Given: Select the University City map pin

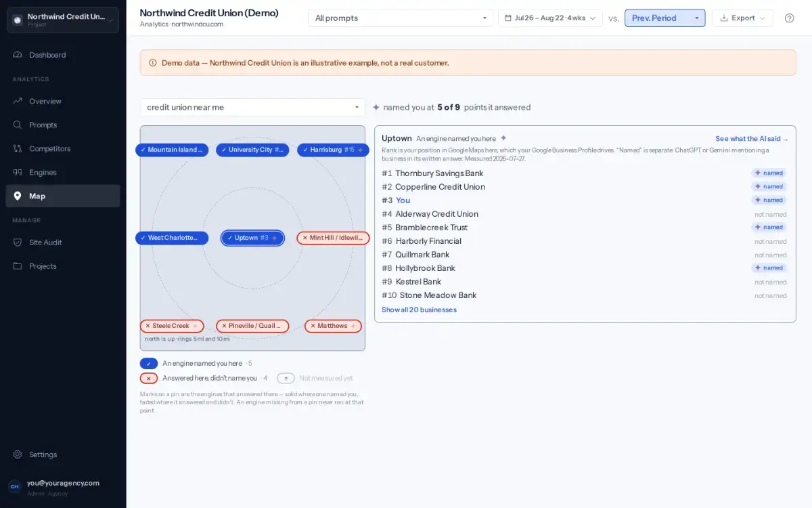Looking at the screenshot, I should 252,150.
